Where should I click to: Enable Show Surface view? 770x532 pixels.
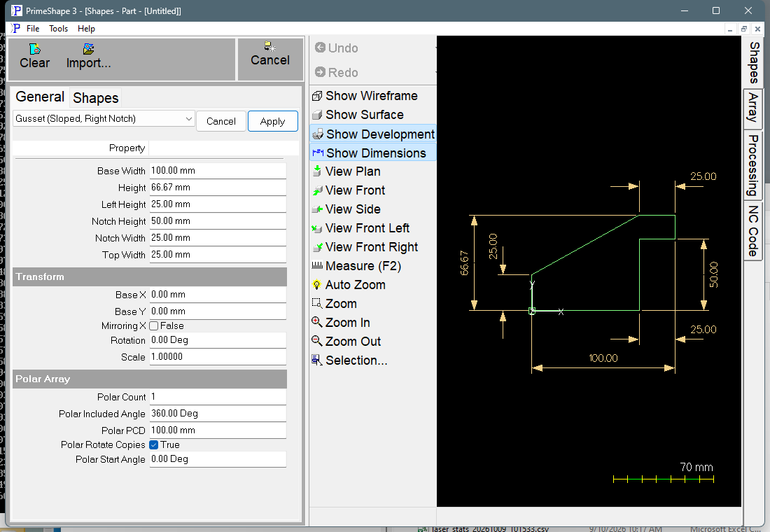358,115
